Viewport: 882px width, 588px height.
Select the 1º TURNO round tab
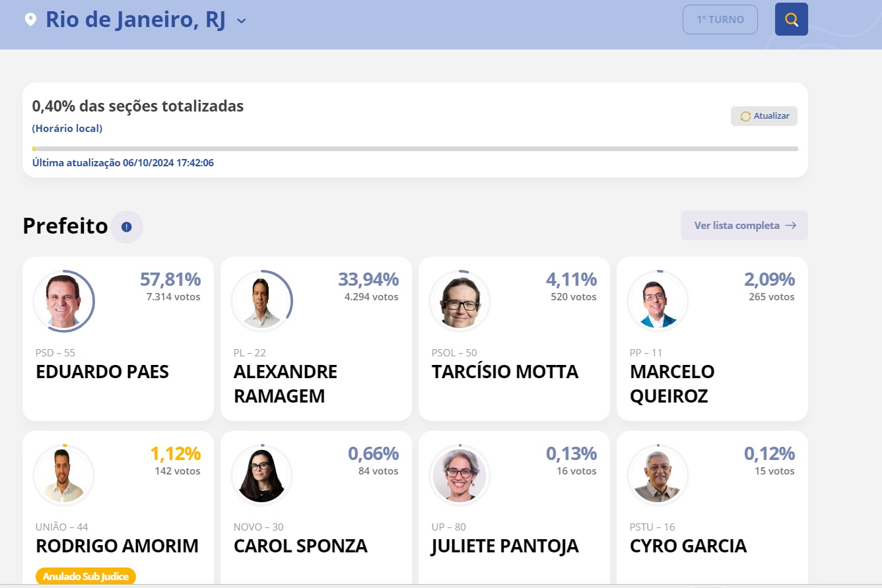720,19
